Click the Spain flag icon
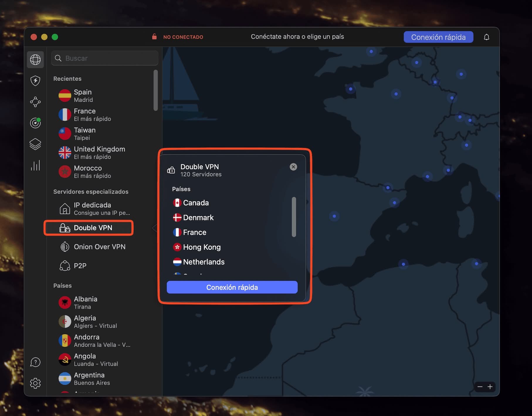 click(x=65, y=96)
